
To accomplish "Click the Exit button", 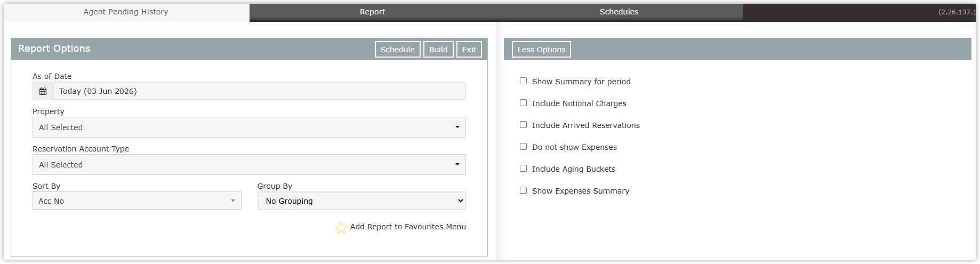I will (469, 50).
